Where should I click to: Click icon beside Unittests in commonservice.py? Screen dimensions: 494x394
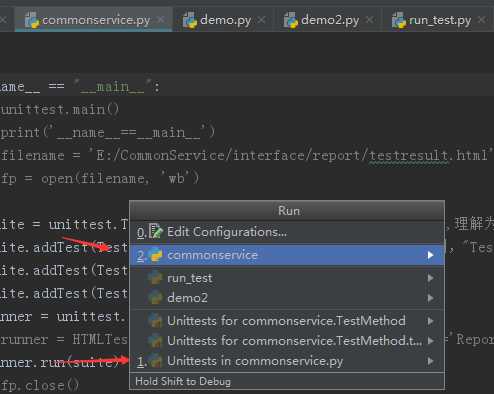pyautogui.click(x=156, y=361)
